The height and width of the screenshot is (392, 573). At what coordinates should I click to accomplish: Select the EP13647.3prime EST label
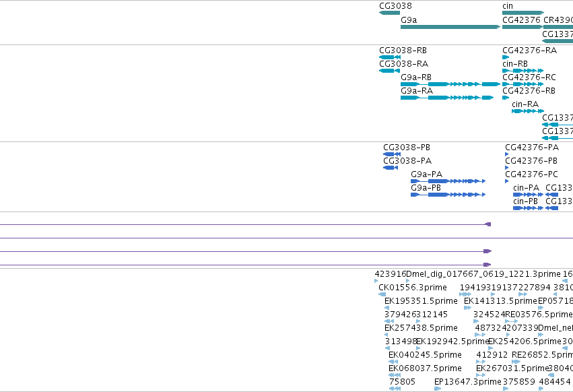click(x=468, y=382)
